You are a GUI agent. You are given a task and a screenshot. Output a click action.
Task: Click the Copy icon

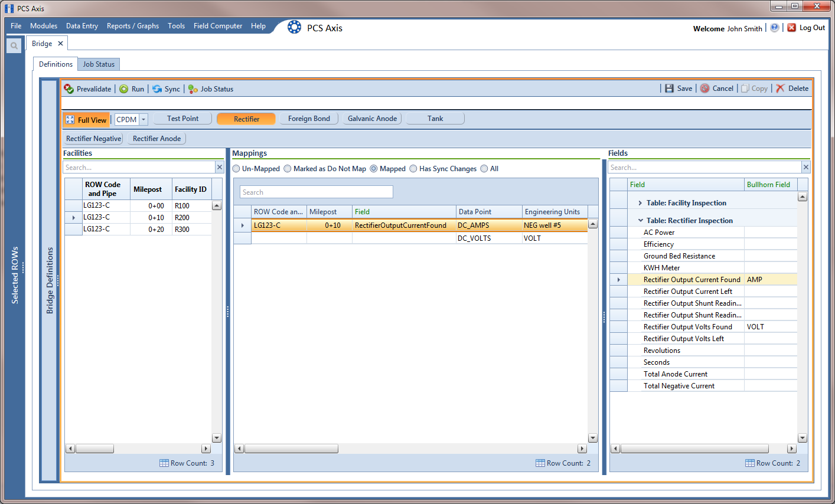[x=745, y=89]
